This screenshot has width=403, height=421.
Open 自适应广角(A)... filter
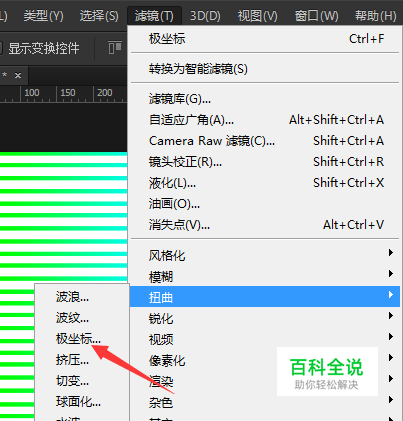265,120
